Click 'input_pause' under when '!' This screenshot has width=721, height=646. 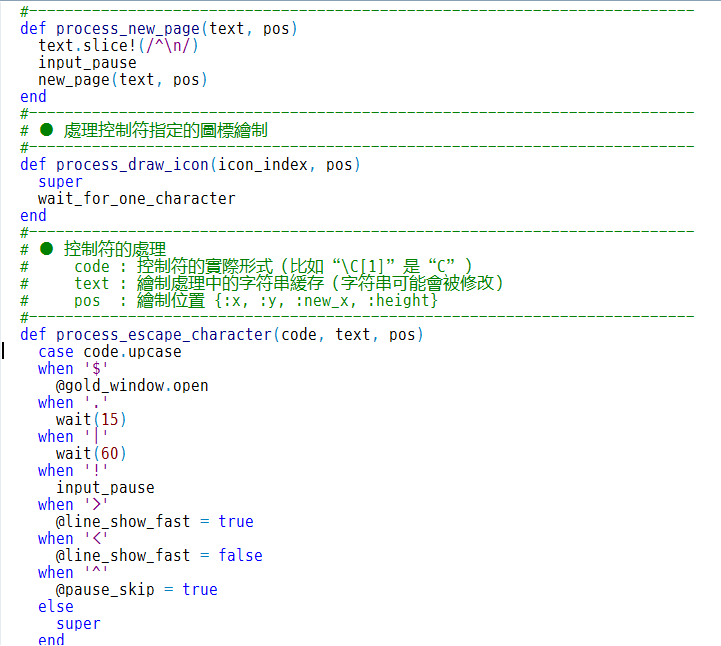[x=105, y=488]
